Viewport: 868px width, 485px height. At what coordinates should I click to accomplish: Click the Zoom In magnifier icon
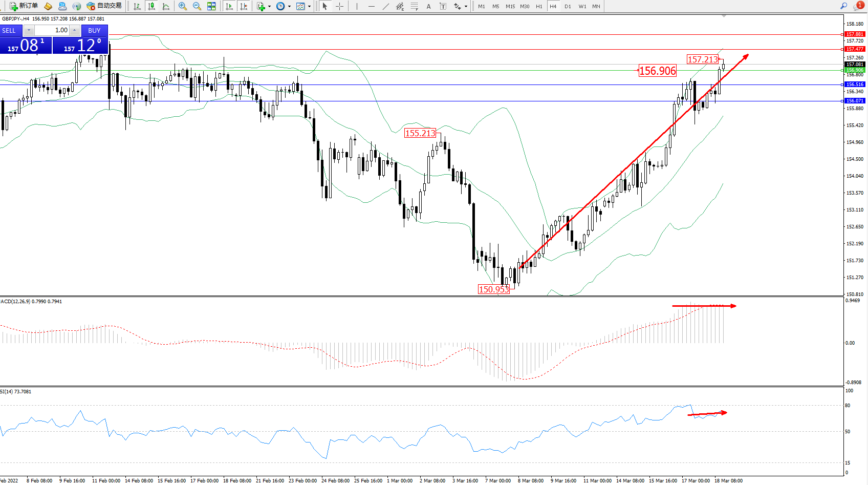pyautogui.click(x=182, y=6)
